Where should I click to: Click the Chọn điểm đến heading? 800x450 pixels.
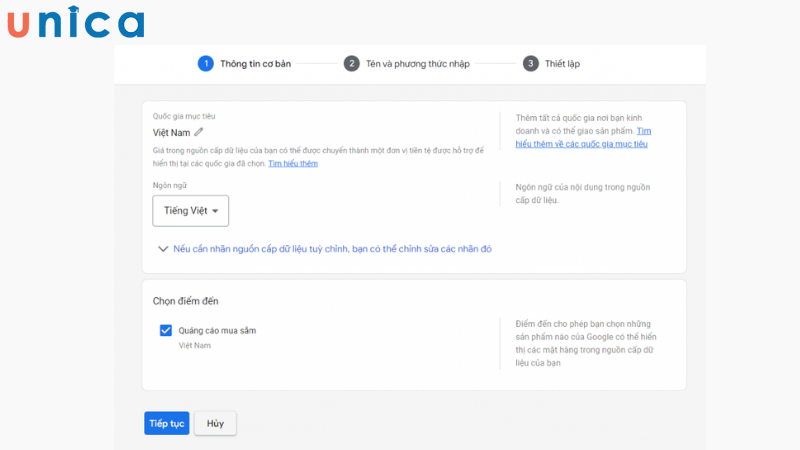(x=185, y=301)
